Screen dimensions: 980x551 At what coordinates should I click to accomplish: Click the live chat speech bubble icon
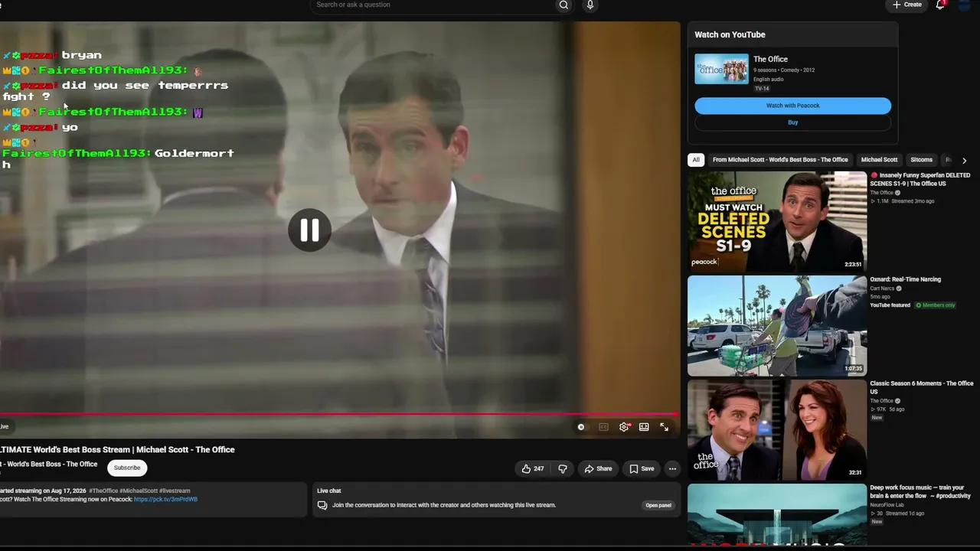pos(322,505)
